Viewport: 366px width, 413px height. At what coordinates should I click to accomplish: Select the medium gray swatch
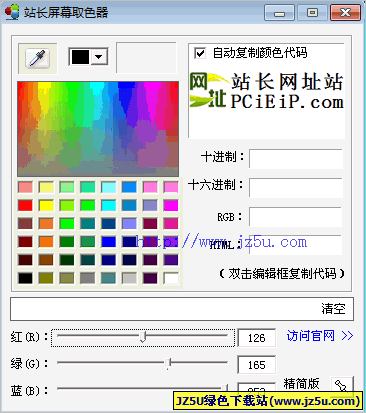[x=88, y=278]
